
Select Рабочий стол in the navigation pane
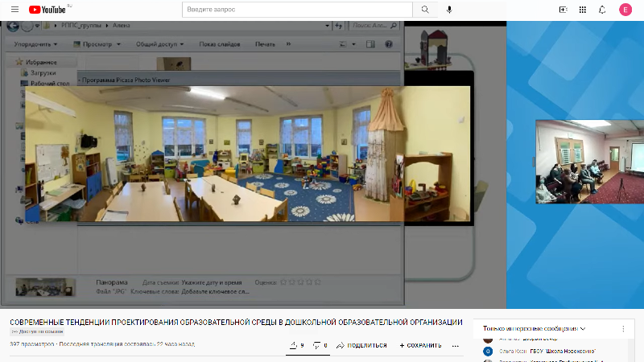[x=50, y=84]
